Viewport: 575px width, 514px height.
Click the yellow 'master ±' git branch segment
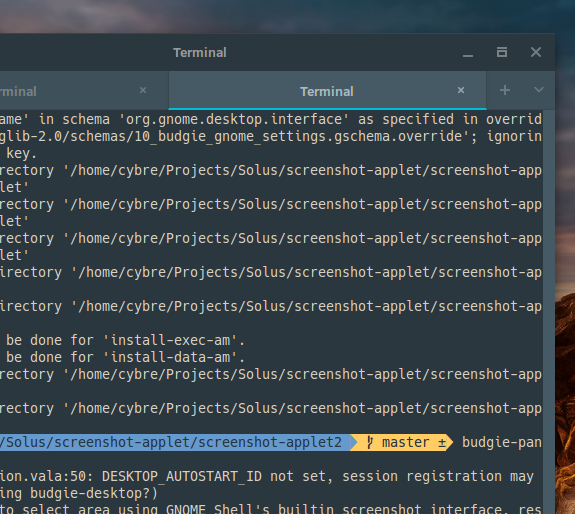tap(402, 443)
